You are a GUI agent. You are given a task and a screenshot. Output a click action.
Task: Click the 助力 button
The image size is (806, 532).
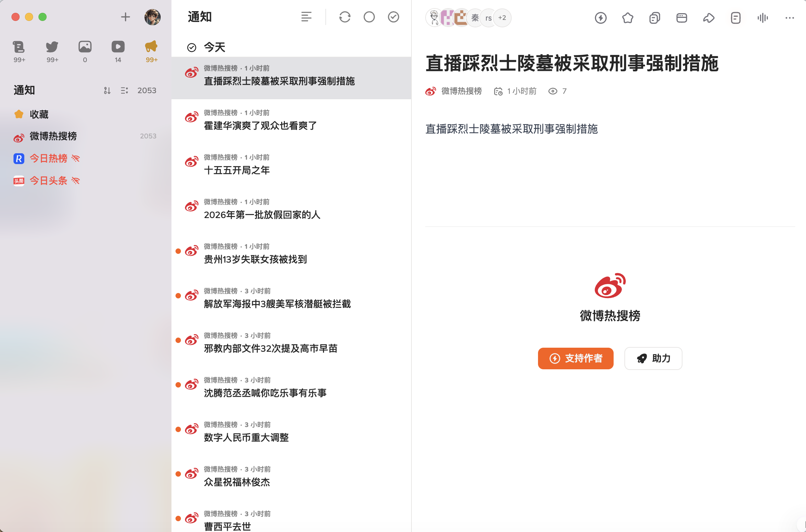(x=653, y=358)
